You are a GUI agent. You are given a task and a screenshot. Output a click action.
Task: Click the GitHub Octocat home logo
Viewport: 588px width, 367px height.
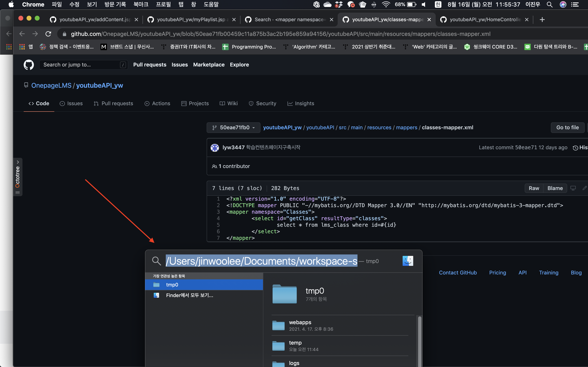[29, 65]
